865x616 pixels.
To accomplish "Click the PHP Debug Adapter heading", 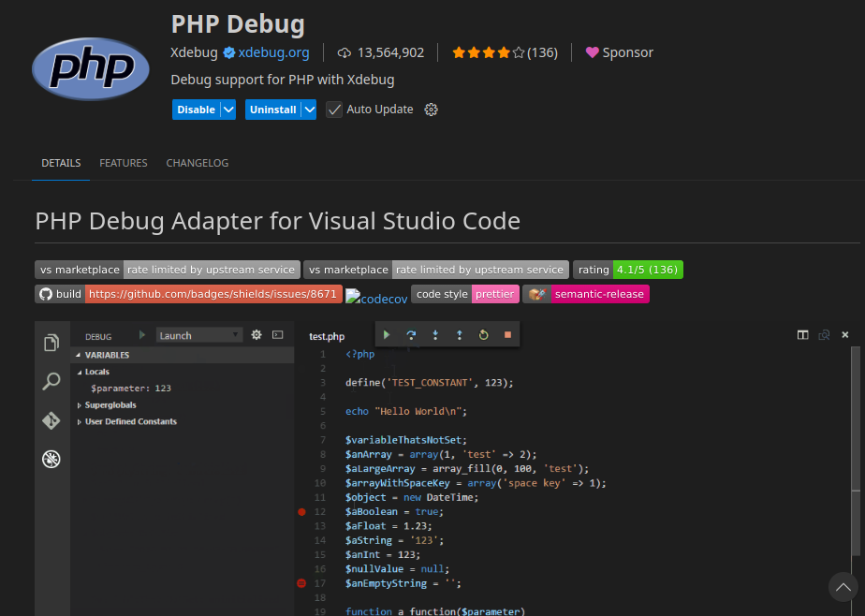I will coord(277,221).
